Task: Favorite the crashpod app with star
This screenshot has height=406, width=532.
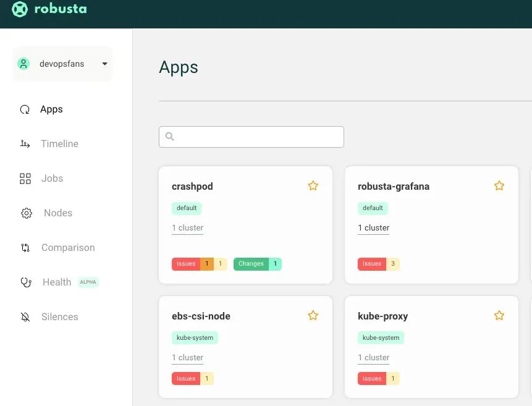Action: [x=313, y=185]
